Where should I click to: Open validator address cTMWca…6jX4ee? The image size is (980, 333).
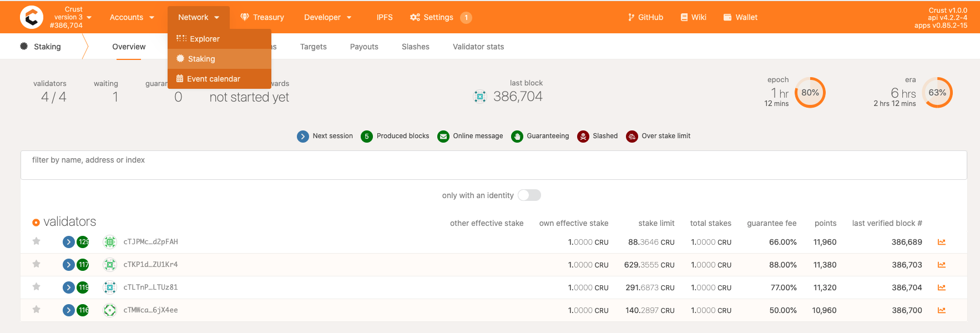click(x=150, y=310)
